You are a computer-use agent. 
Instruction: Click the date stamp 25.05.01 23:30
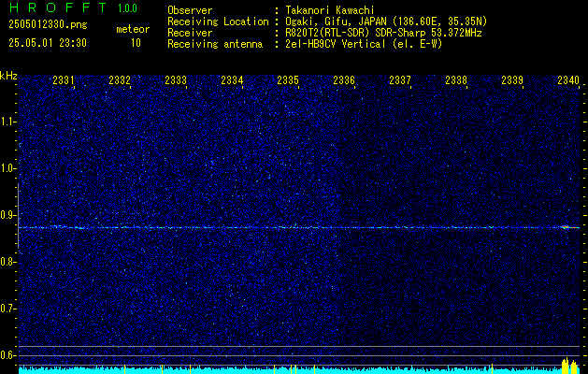(x=48, y=43)
